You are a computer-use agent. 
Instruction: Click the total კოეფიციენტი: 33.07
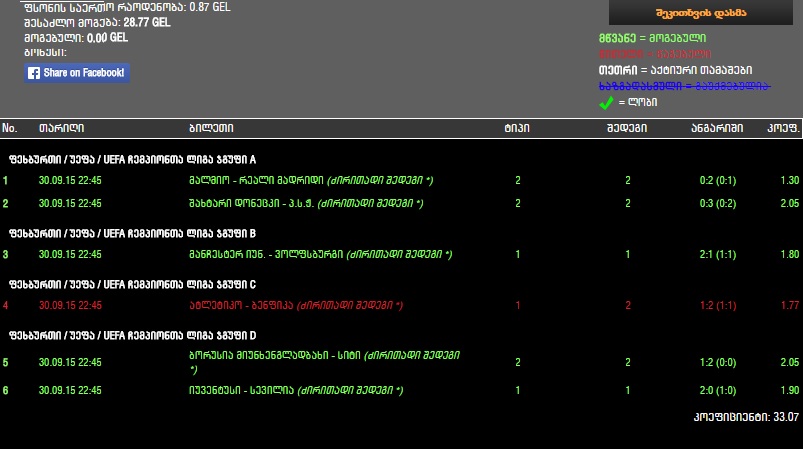pyautogui.click(x=746, y=417)
